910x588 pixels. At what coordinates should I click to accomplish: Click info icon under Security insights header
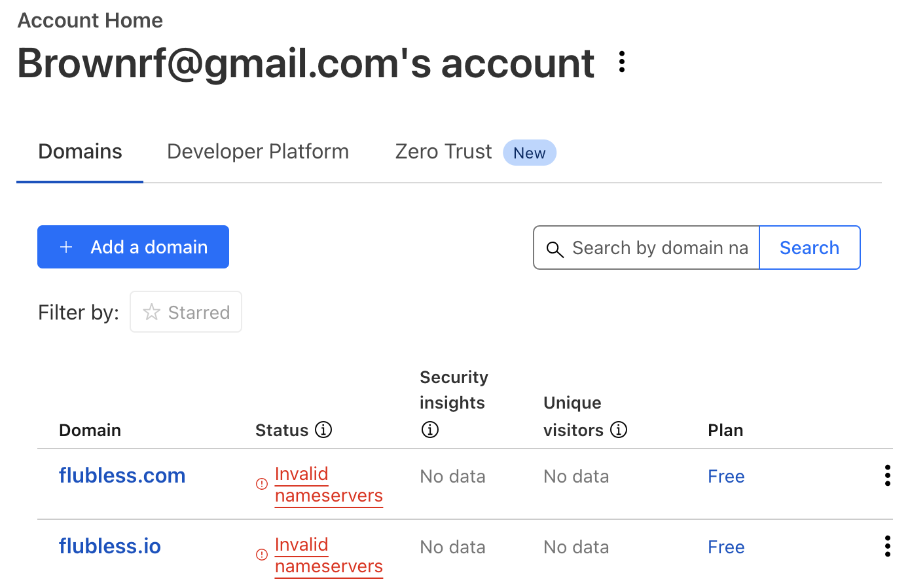(430, 430)
